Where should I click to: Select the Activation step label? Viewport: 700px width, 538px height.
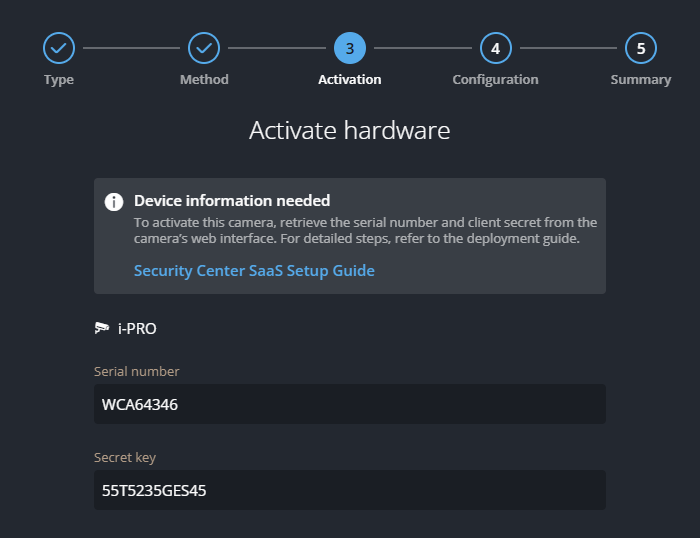349,80
